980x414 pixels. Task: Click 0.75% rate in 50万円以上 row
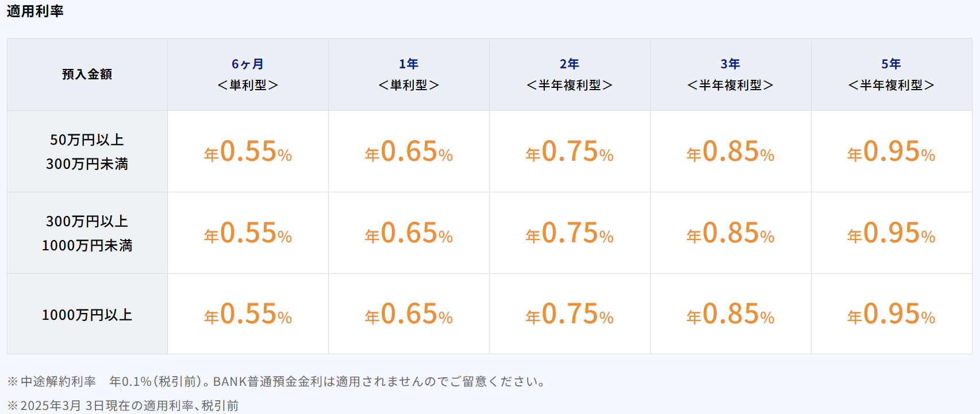point(570,152)
